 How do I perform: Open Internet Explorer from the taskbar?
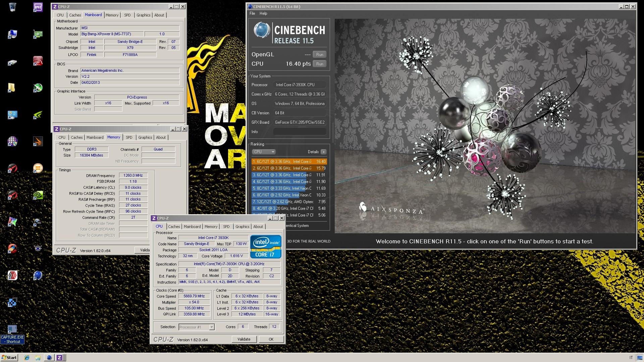pyautogui.click(x=27, y=358)
